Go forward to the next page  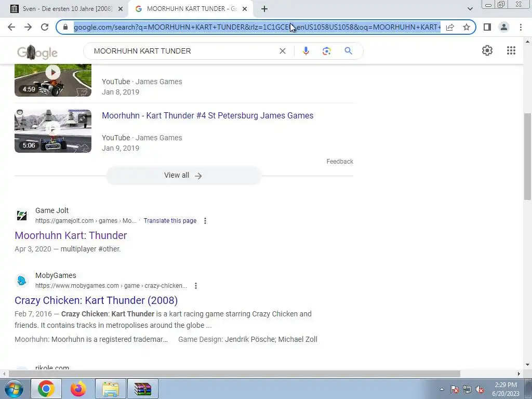pos(28,27)
